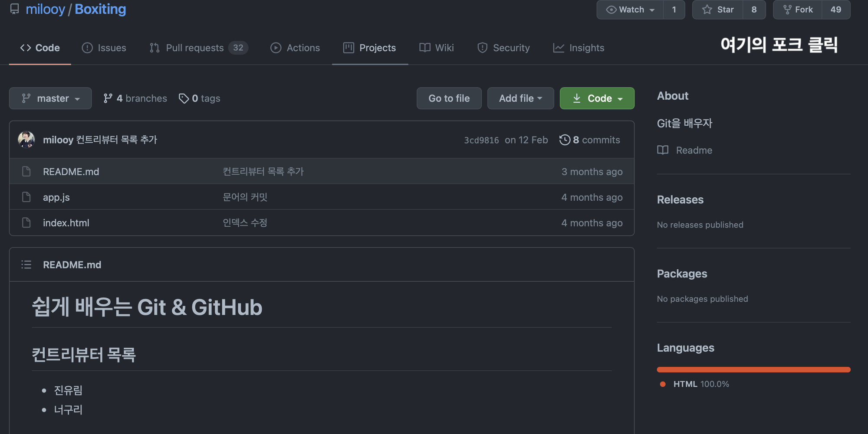
Task: Click '4 months ago' for index.html
Action: (592, 223)
